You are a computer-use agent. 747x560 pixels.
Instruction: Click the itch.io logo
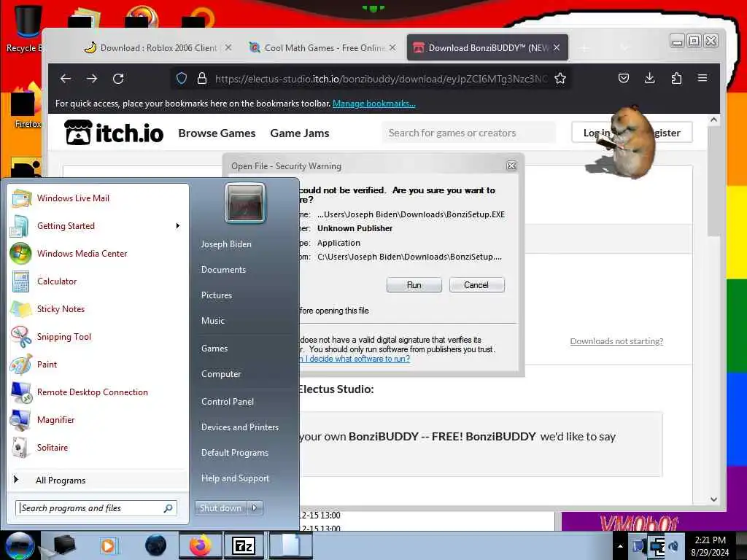coord(114,133)
